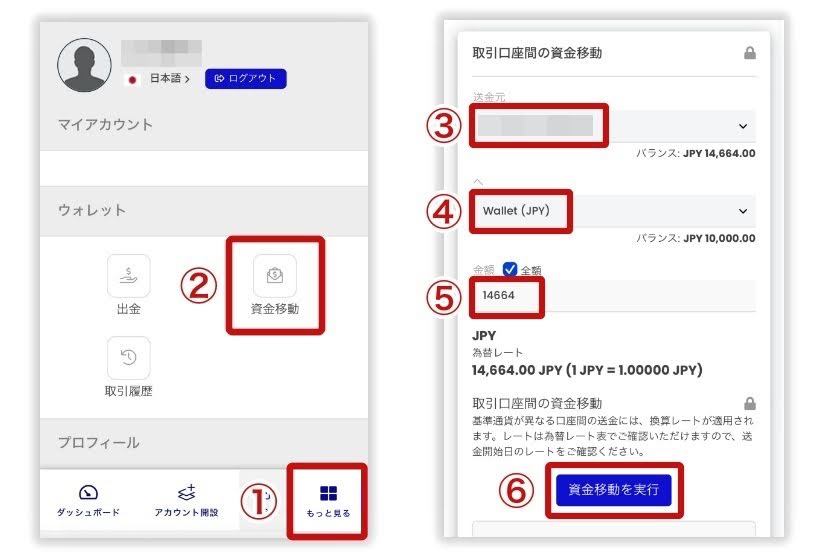Viewport: 840px width, 560px height.
Task: Open the 資金移動 fund transfer icon
Action: pos(275,276)
